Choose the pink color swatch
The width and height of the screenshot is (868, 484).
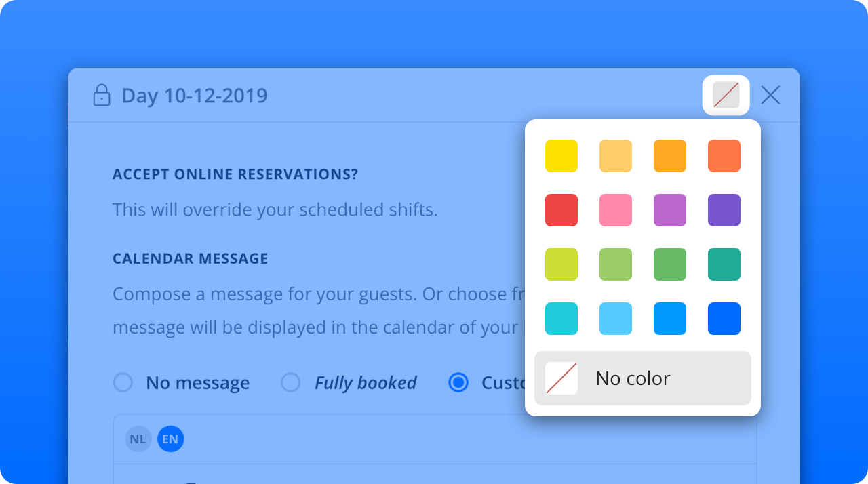click(x=616, y=210)
